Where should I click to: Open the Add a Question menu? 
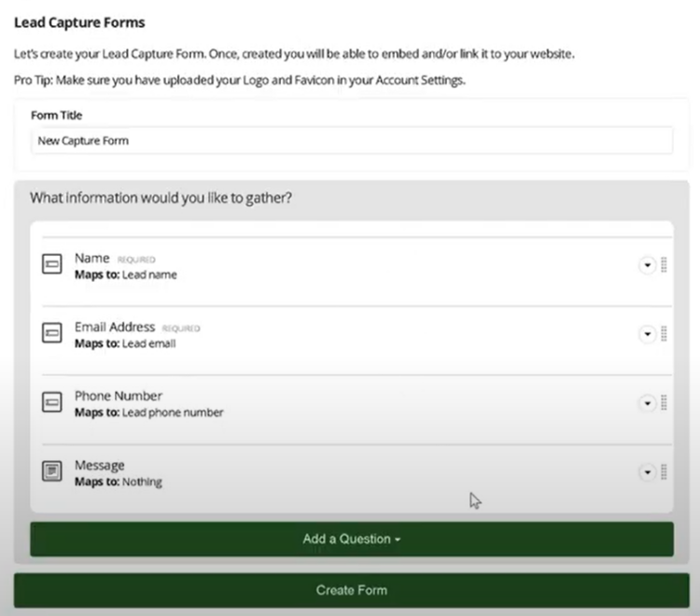pos(352,539)
